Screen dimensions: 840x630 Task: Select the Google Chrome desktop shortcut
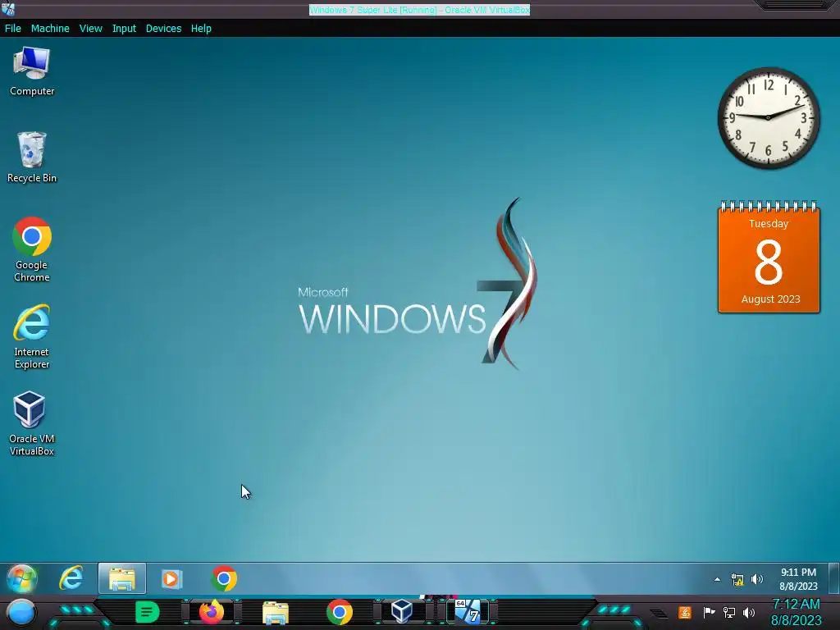pyautogui.click(x=32, y=249)
